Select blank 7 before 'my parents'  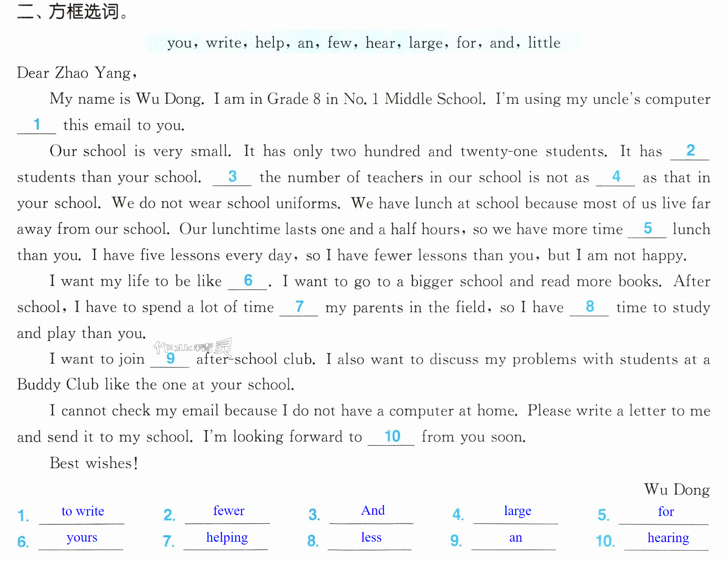[299, 307]
